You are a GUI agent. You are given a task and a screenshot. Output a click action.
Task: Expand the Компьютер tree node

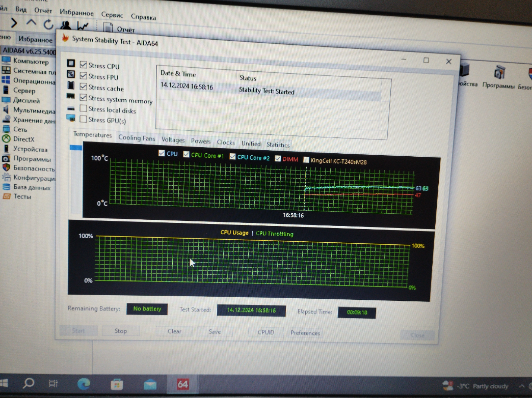pyautogui.click(x=6, y=62)
